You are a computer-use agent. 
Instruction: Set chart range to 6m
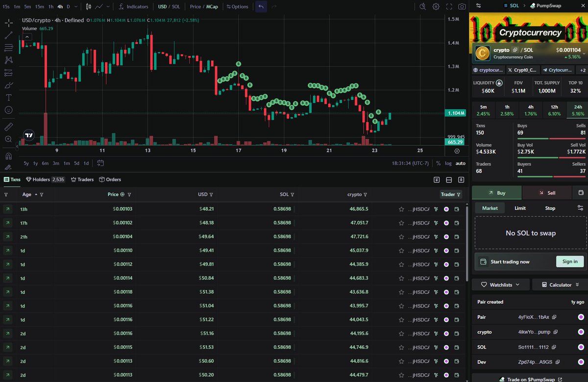click(45, 163)
